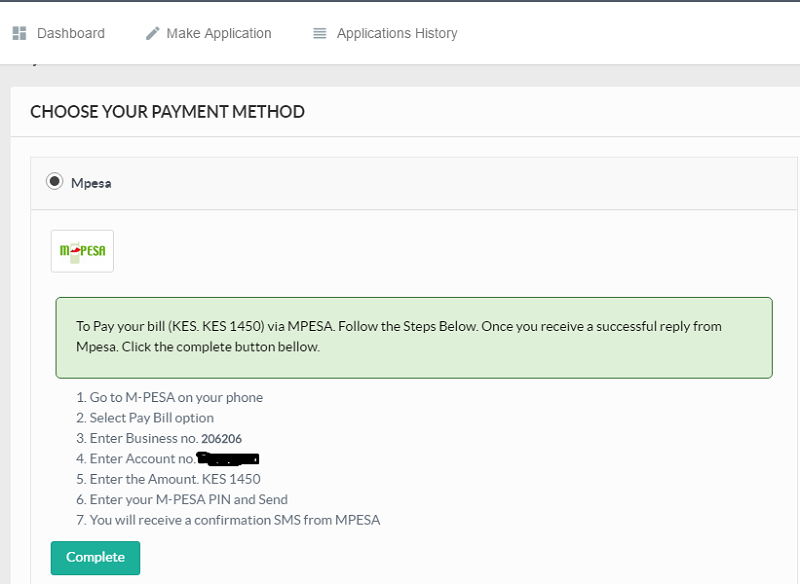Click the 'Select Pay Bill option' step

tap(145, 418)
